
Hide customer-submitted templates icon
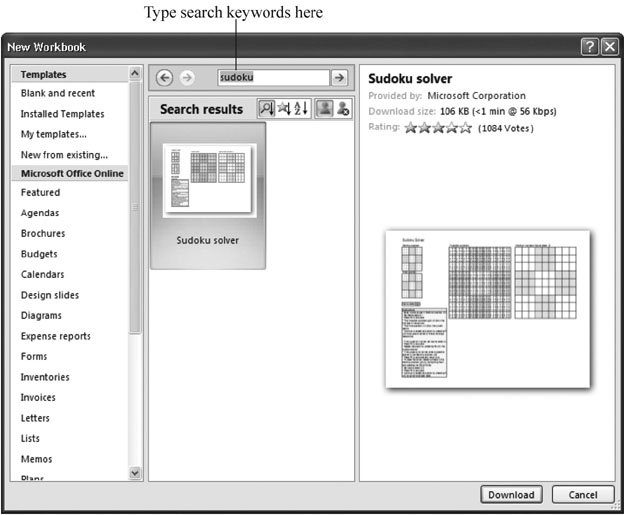(343, 109)
